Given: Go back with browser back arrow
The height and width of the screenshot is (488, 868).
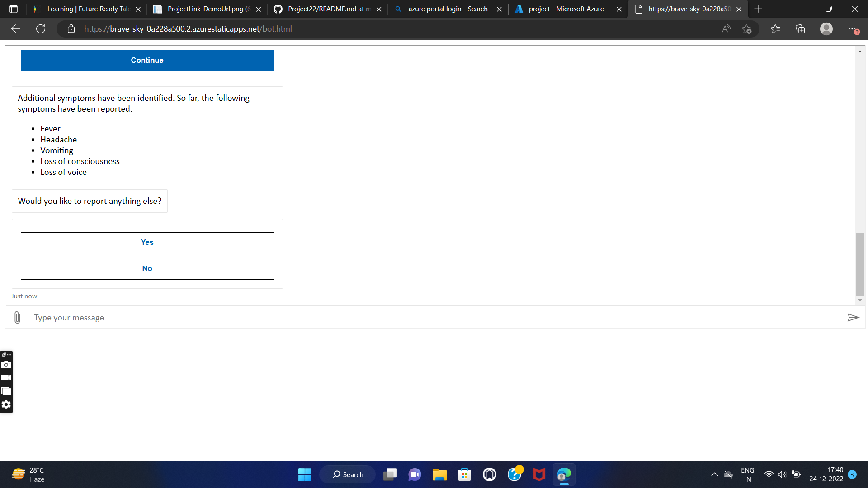Looking at the screenshot, I should pyautogui.click(x=16, y=29).
